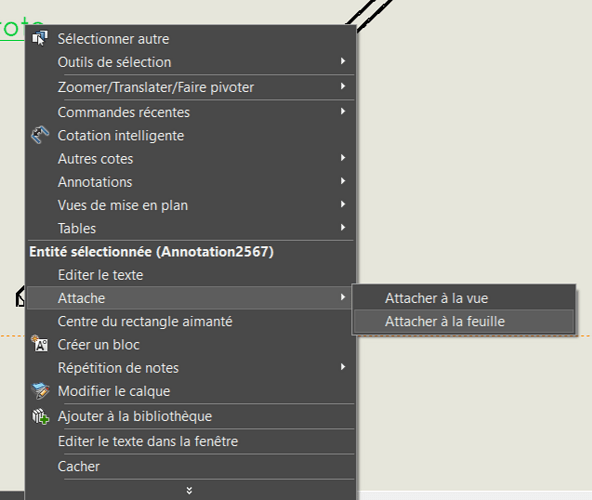Open the Annotations submenu
This screenshot has width=592, height=500.
point(190,182)
